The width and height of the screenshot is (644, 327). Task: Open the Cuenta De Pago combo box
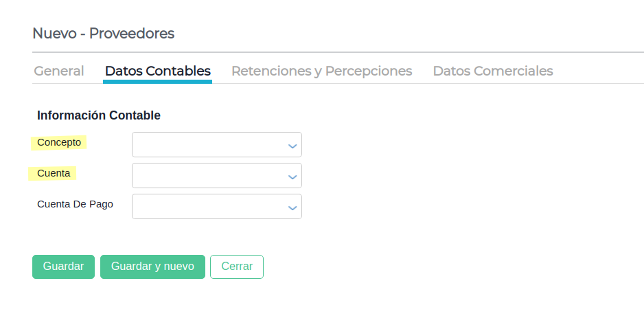point(209,207)
